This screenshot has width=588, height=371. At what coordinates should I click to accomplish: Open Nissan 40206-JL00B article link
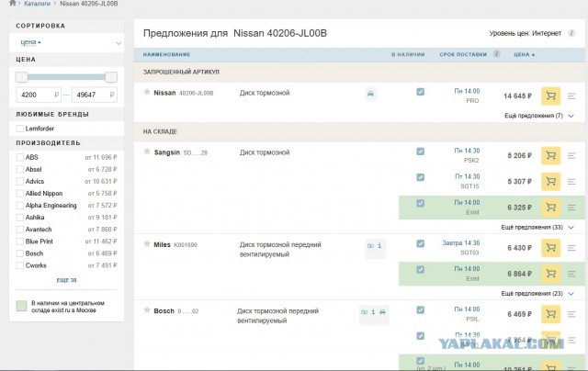pos(196,94)
